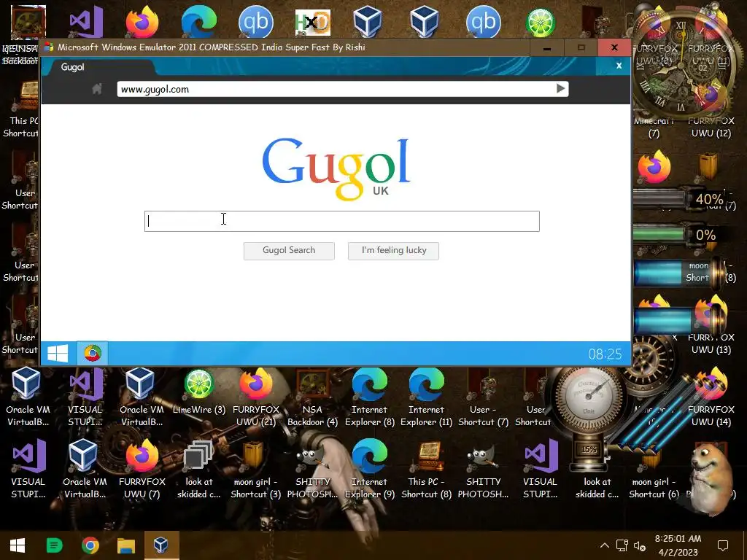Open File Explorer from the taskbar
Image resolution: width=747 pixels, height=560 pixels.
pos(126,545)
